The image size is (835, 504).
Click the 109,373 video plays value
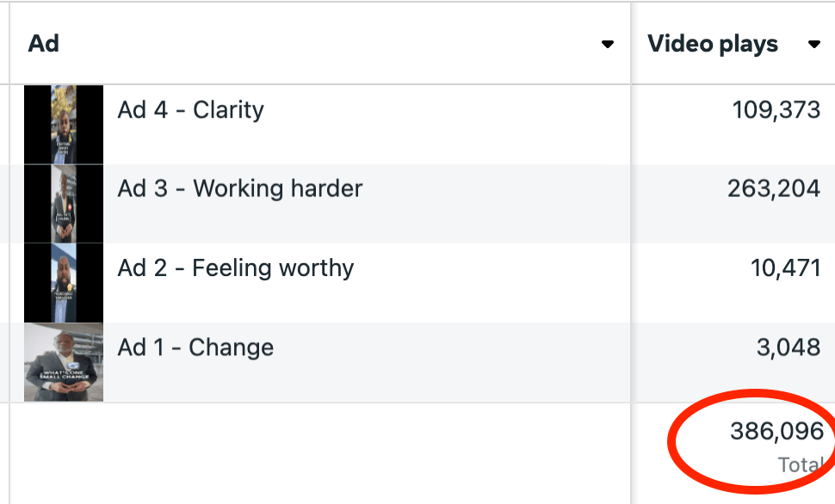pyautogui.click(x=776, y=110)
